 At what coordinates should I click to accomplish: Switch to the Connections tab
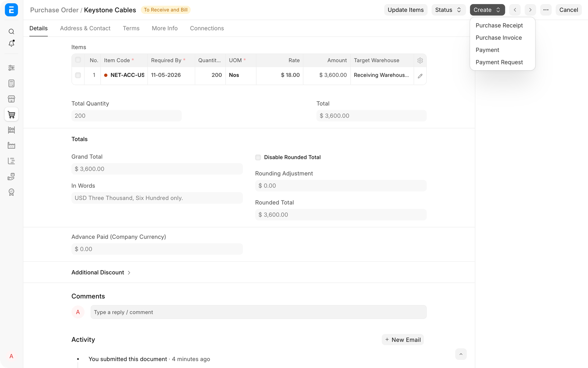pos(207,28)
